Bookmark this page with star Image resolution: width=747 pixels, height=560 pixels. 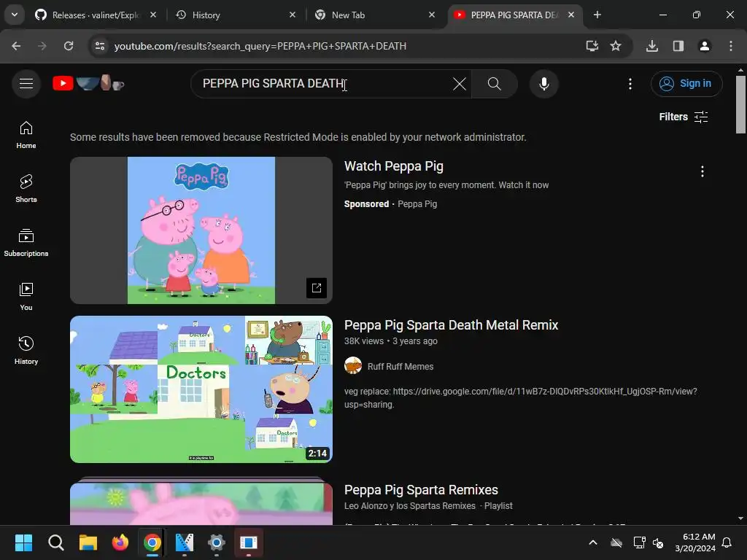pyautogui.click(x=616, y=46)
